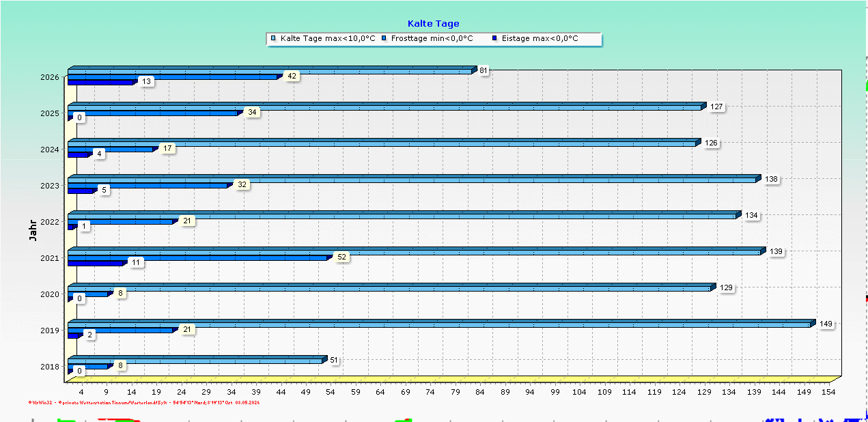Click the 2024 year label
Image resolution: width=868 pixels, height=422 pixels.
[50, 150]
